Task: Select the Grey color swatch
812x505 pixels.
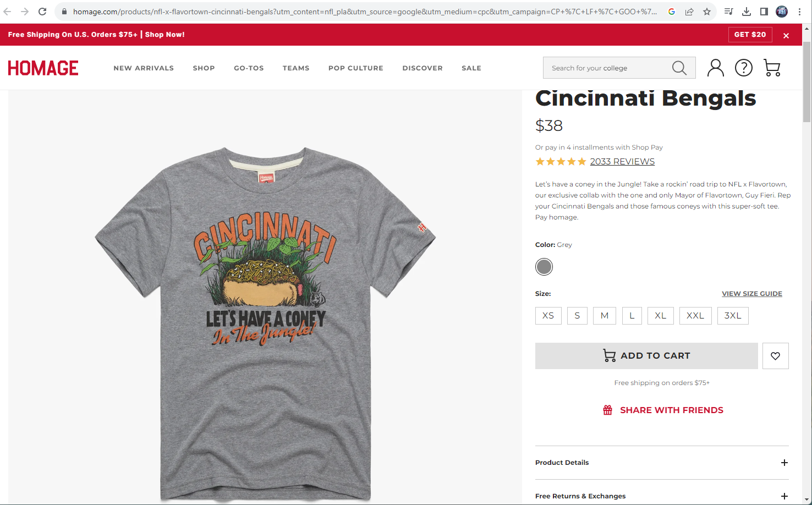Action: coord(544,267)
